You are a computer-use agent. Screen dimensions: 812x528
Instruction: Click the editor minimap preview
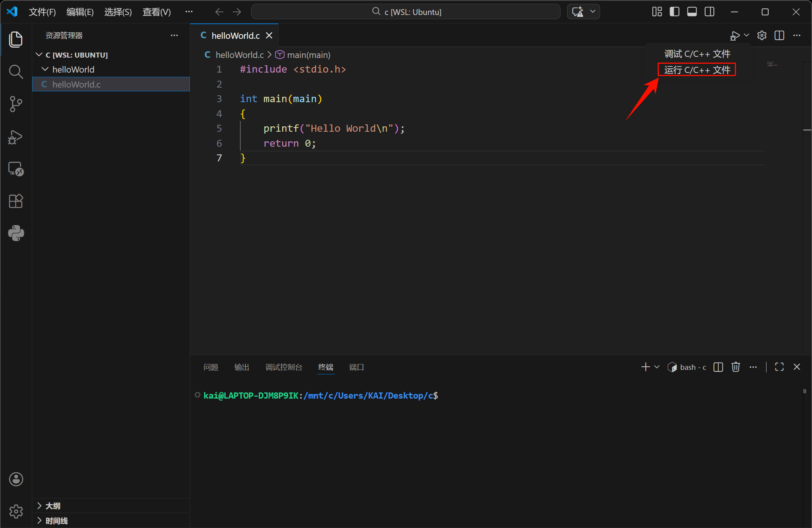[x=772, y=64]
